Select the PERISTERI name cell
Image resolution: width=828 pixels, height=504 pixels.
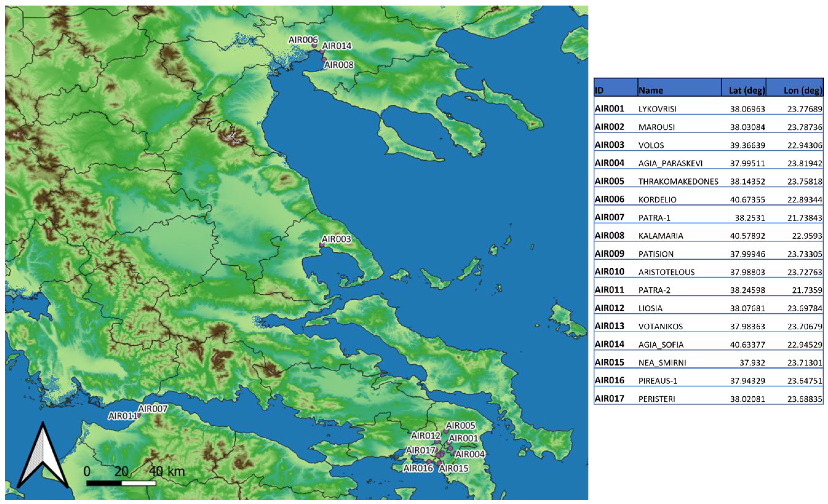657,399
